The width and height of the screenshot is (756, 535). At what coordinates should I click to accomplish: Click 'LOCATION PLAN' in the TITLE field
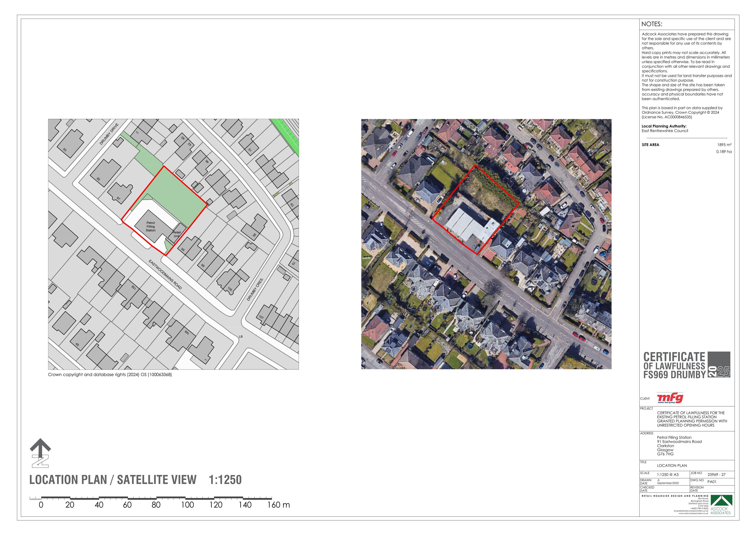coord(672,466)
